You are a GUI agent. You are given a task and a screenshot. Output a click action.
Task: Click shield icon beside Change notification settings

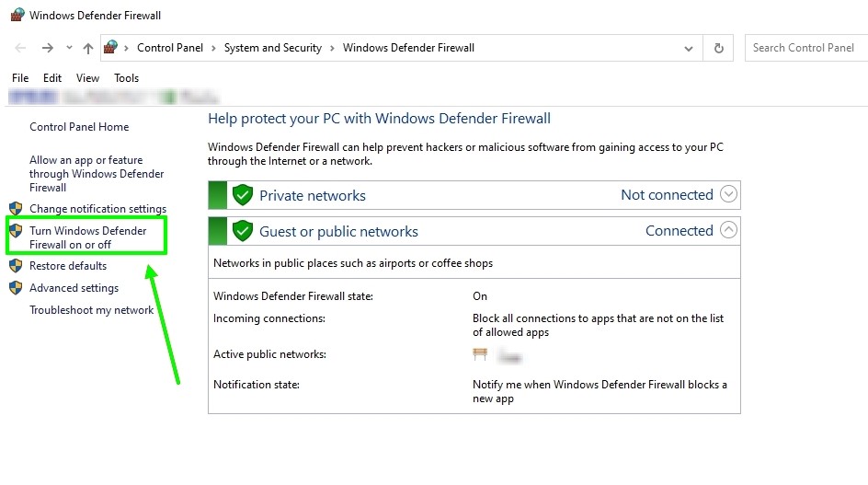point(16,208)
